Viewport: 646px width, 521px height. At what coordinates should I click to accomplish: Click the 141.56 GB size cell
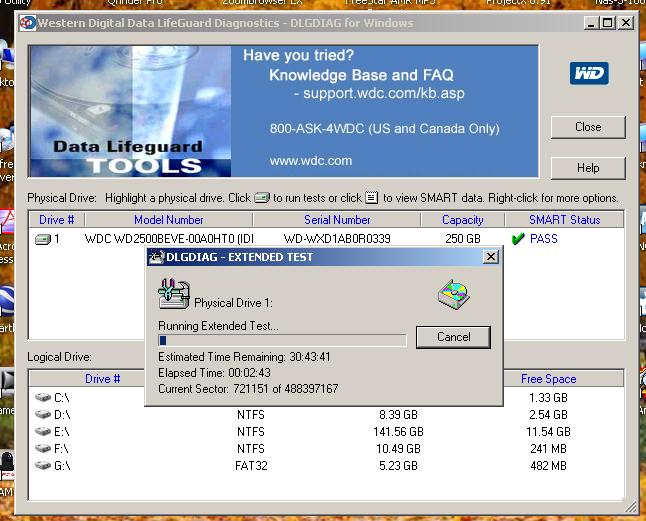pyautogui.click(x=398, y=432)
